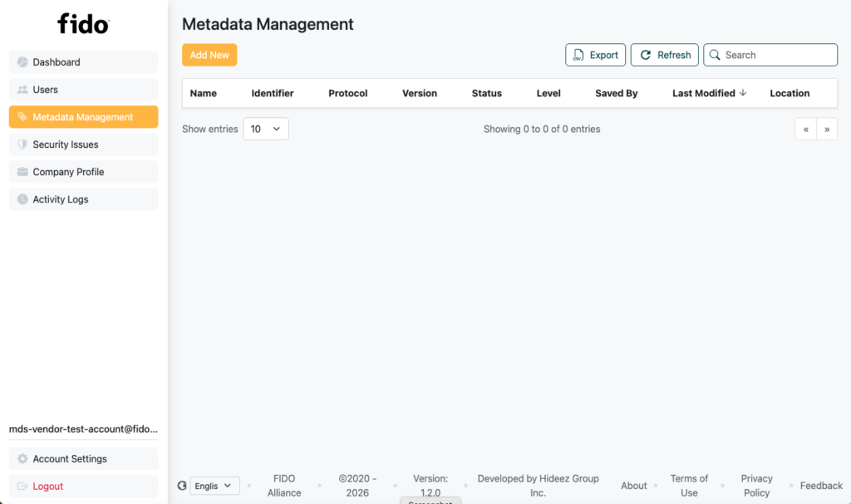View Activity Logs
This screenshot has width=851, height=504.
(84, 199)
